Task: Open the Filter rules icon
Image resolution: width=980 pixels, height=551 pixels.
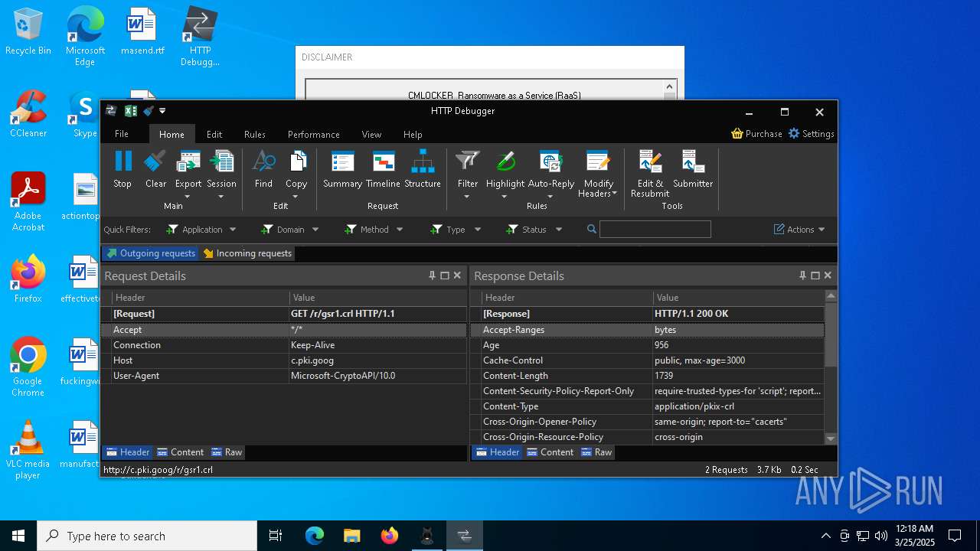Action: (467, 161)
